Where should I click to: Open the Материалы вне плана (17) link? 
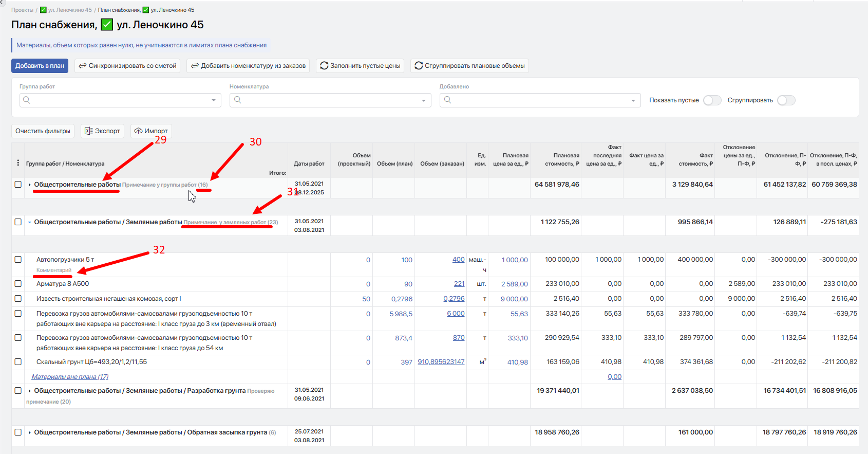70,377
